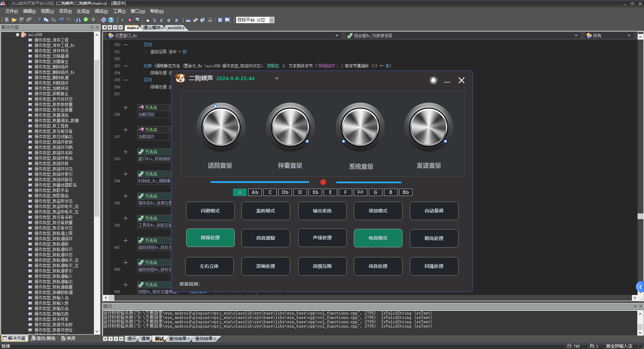Click the 回荡处理 button

click(x=434, y=266)
